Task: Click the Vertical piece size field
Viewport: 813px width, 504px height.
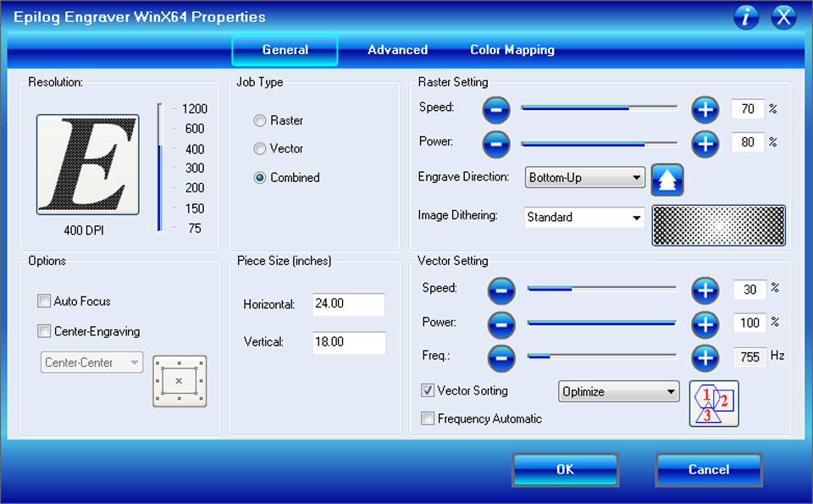Action: (x=348, y=343)
